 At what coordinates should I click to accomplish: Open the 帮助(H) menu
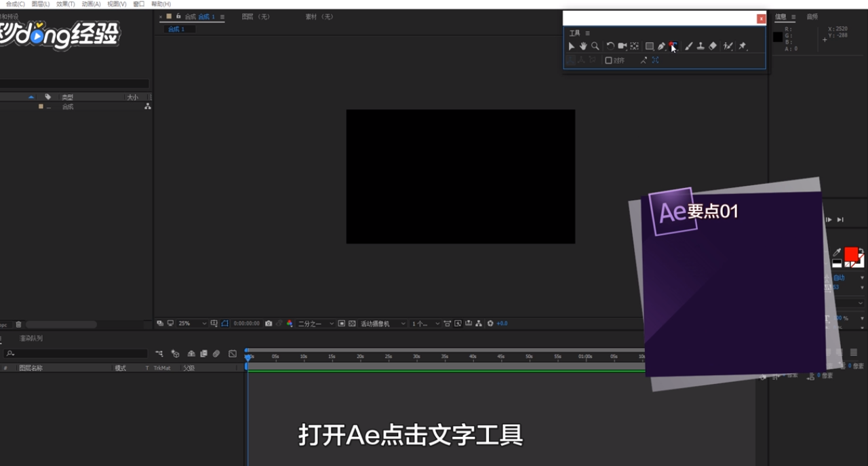click(x=161, y=4)
